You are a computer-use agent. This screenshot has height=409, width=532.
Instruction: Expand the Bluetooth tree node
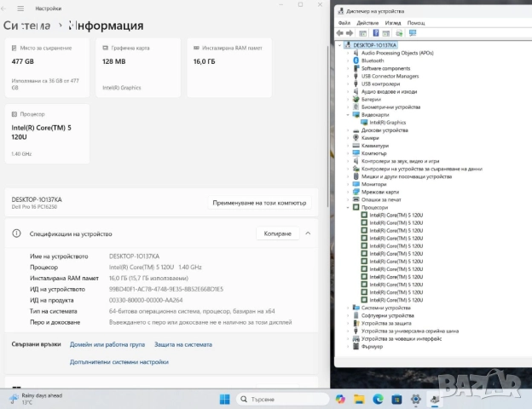click(348, 60)
